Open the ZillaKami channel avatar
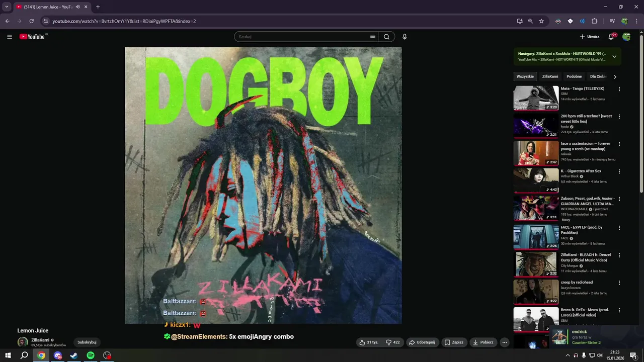Viewport: 644px width, 362px height. click(23, 342)
